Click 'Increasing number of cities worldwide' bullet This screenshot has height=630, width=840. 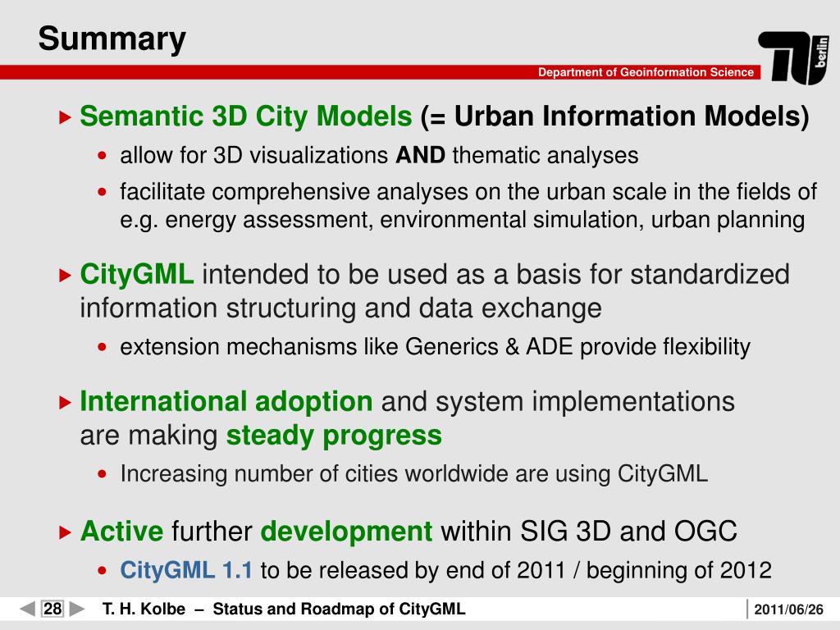(413, 474)
